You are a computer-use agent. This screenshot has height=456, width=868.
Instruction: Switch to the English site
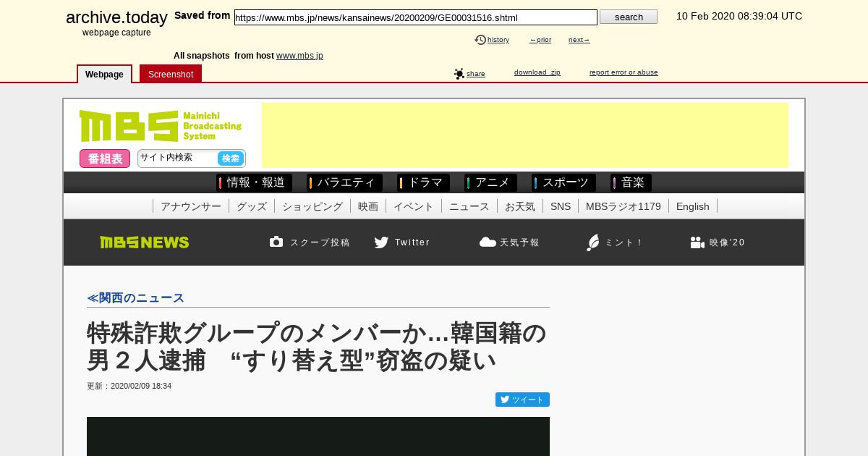693,206
